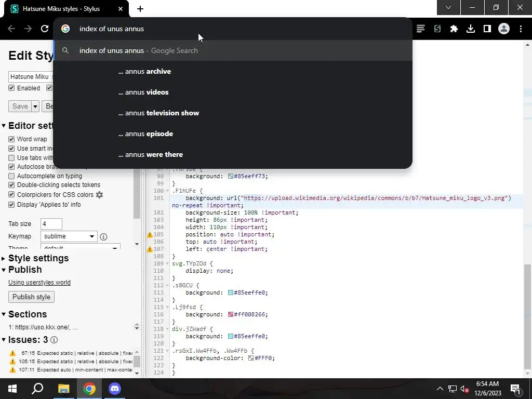Open the tab search chevron
Image resolution: width=532 pixels, height=399 pixels.
point(448,7)
